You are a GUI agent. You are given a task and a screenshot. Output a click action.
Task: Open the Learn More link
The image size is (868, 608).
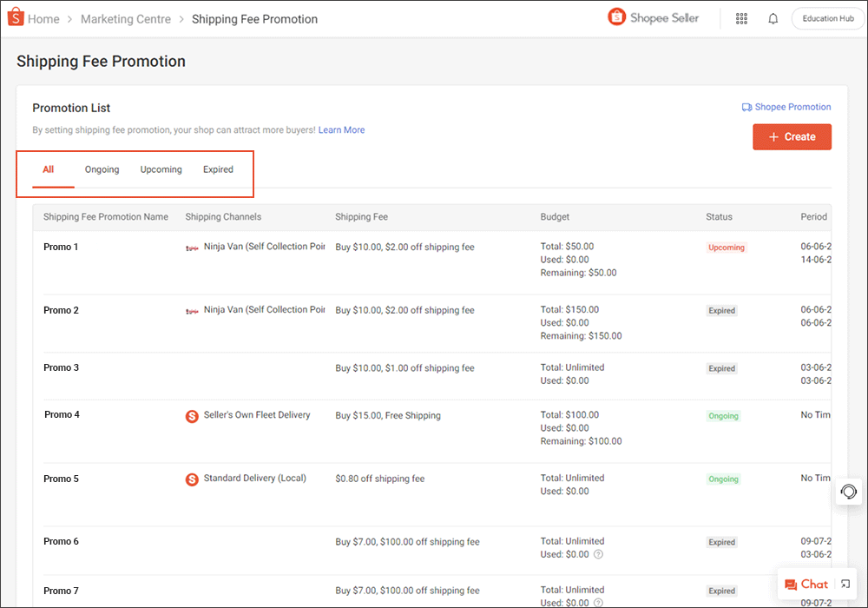point(341,129)
